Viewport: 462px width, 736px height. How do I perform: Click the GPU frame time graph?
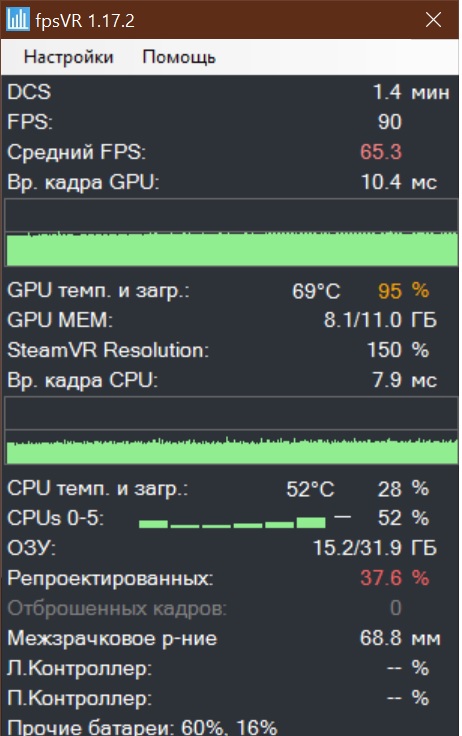(231, 233)
